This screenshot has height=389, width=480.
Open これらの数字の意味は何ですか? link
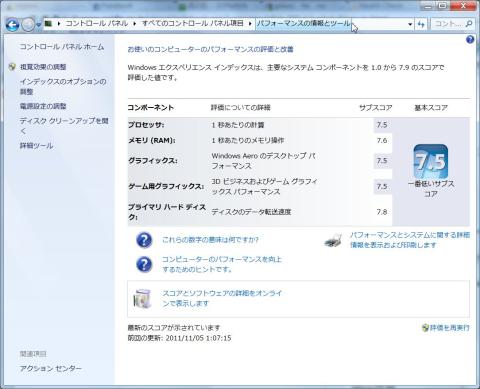coord(210,240)
